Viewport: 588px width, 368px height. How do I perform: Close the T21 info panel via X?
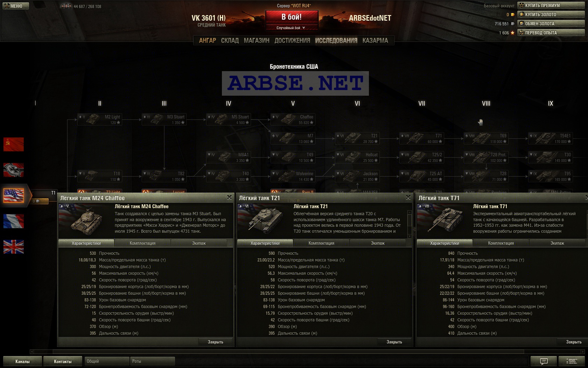click(408, 198)
